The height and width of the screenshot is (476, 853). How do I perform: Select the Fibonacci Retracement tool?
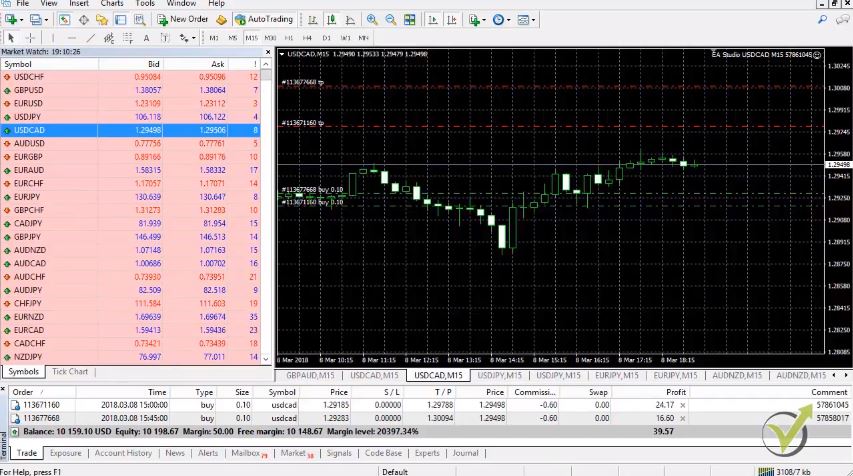(x=127, y=38)
